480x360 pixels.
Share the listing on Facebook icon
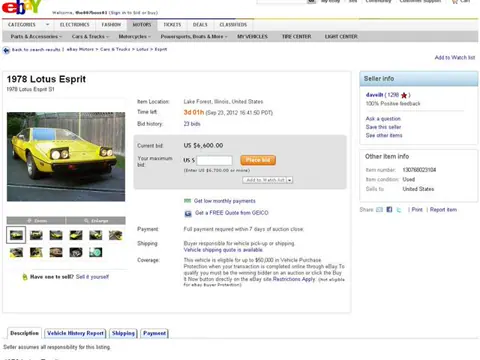pos(389,210)
